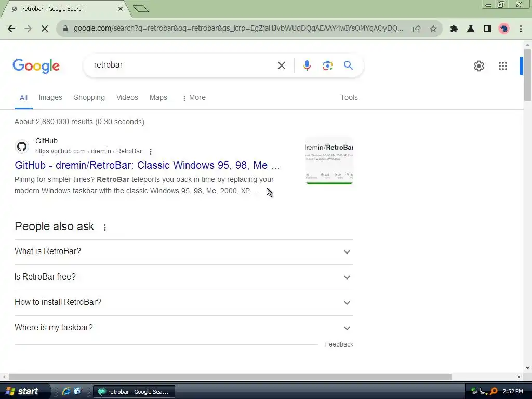Viewport: 532px width, 399px height.
Task: Click the browser forward arrow
Action: (28, 29)
